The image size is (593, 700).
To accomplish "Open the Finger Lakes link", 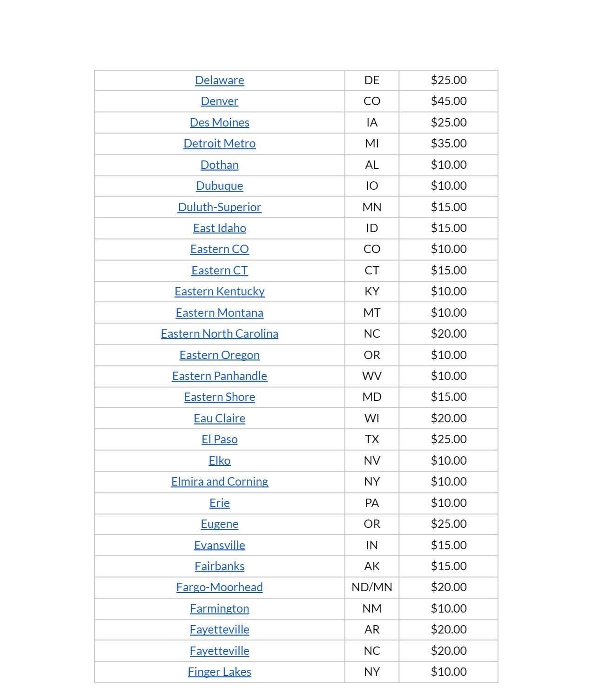I will 219,672.
